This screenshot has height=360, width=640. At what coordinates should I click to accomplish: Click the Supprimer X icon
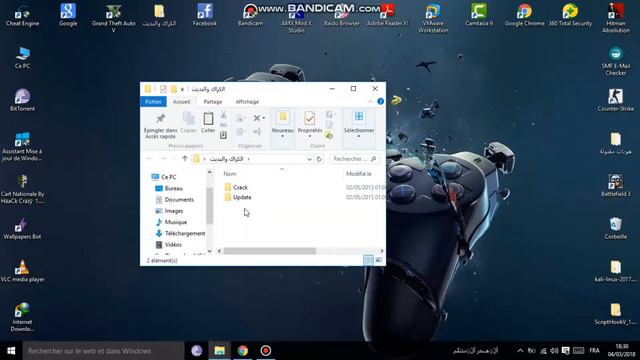[258, 118]
